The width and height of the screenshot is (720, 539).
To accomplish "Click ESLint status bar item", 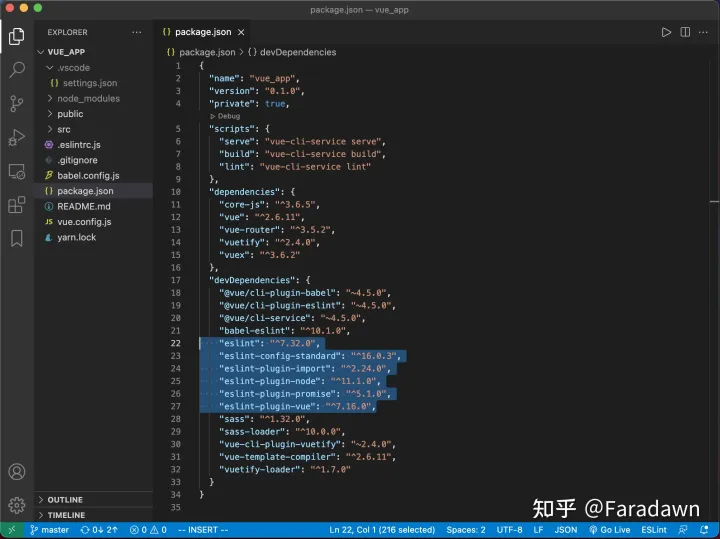I will [x=654, y=530].
